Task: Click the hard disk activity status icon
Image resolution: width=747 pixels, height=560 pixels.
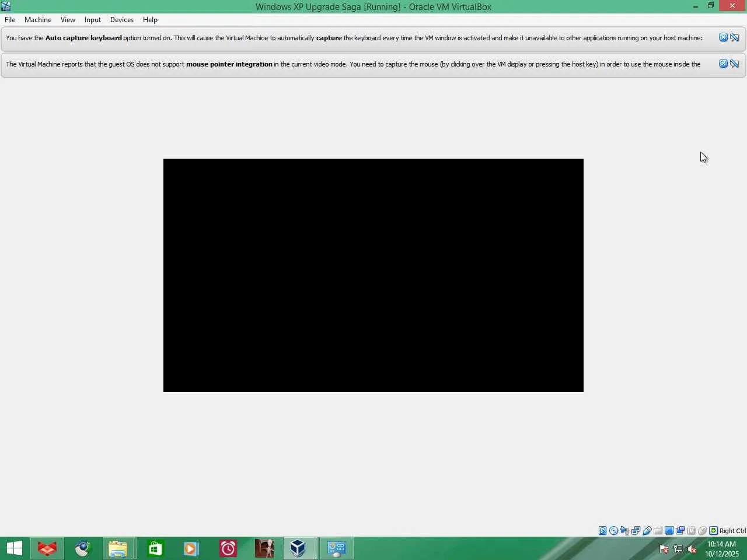Action: tap(602, 531)
